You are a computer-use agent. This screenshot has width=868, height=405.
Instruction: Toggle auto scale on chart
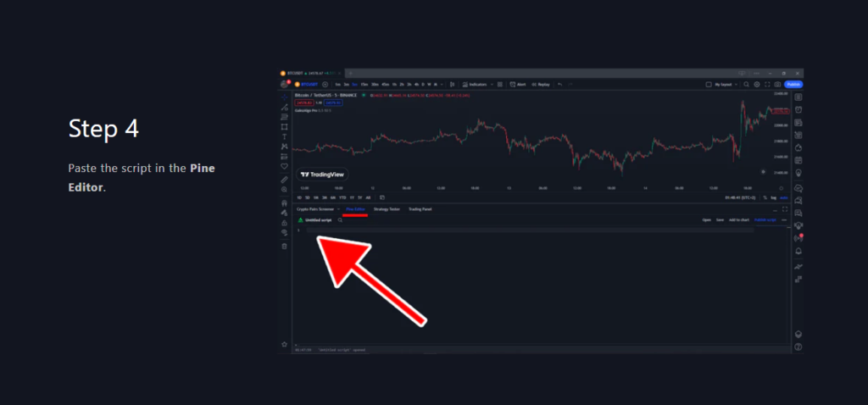(x=783, y=197)
